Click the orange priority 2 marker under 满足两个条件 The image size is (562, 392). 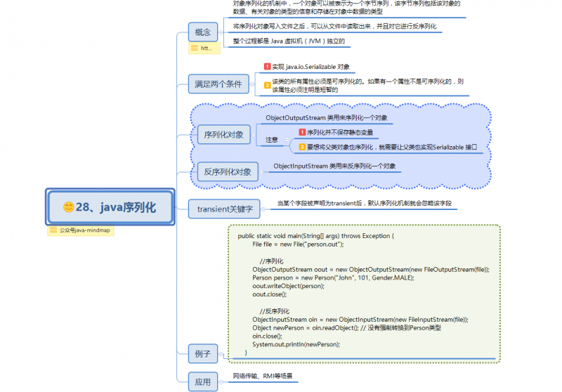pos(267,85)
